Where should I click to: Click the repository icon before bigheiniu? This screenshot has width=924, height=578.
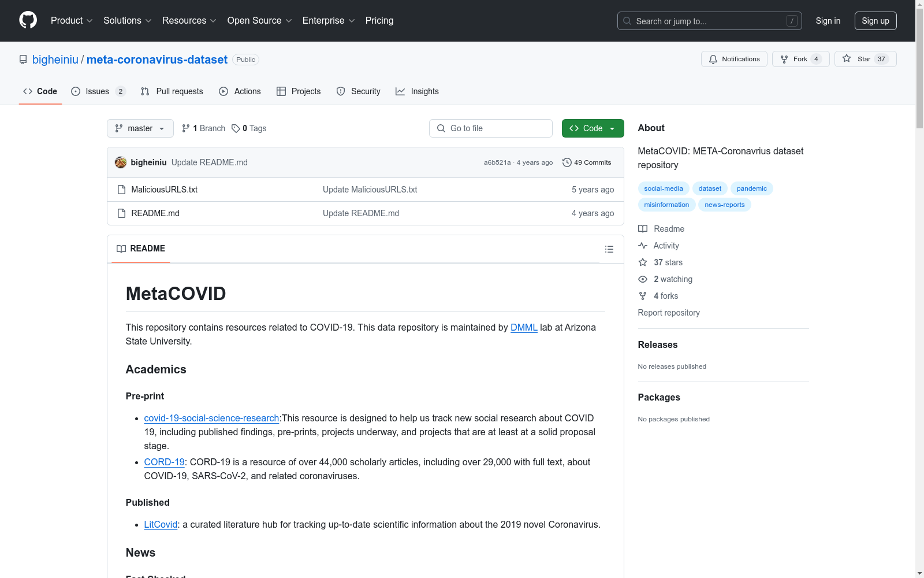[23, 60]
